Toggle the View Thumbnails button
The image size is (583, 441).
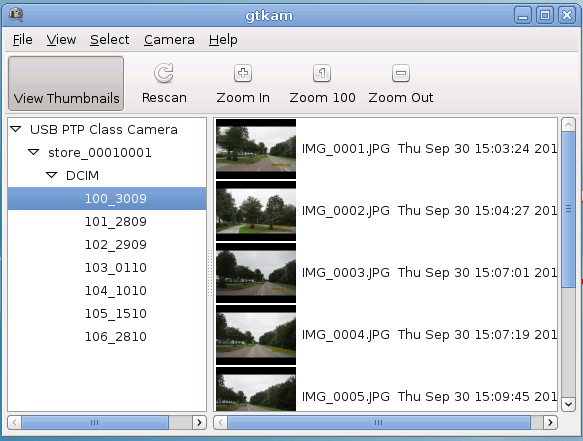click(x=66, y=83)
